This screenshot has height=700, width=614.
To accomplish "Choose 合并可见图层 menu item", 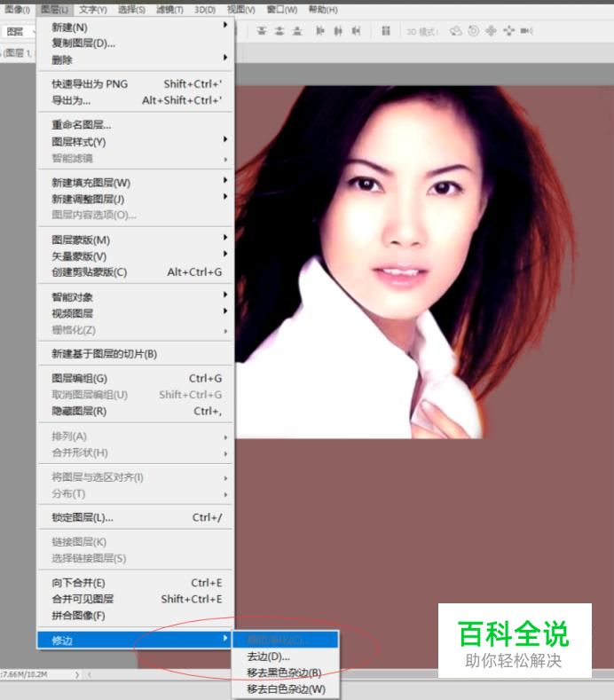I will click(x=135, y=599).
